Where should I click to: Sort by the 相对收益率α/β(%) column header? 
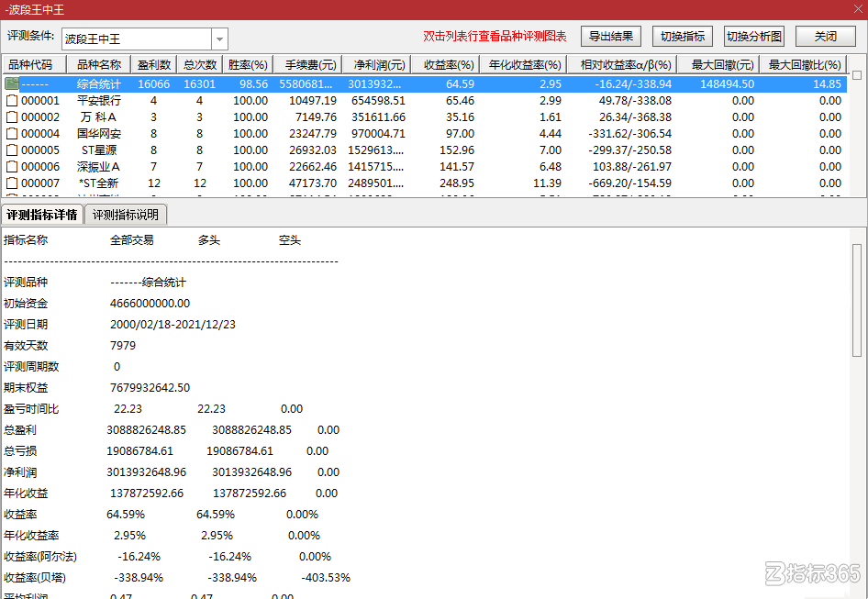click(622, 65)
